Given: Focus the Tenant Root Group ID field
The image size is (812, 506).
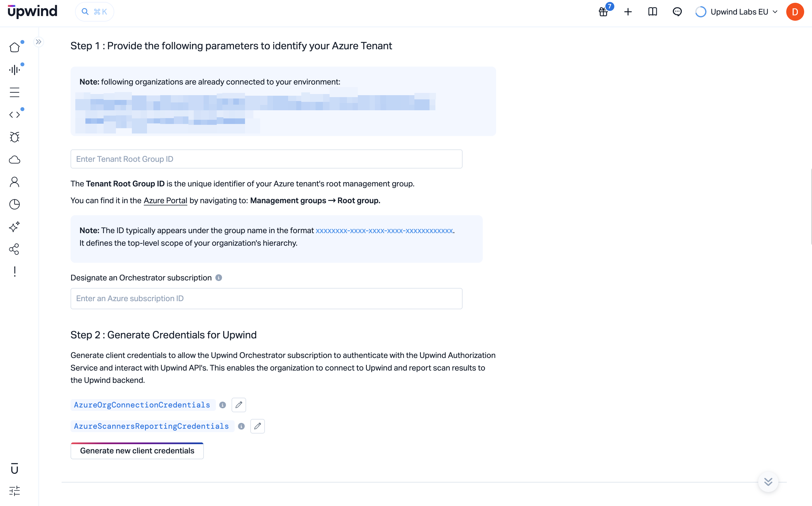Looking at the screenshot, I should point(267,159).
